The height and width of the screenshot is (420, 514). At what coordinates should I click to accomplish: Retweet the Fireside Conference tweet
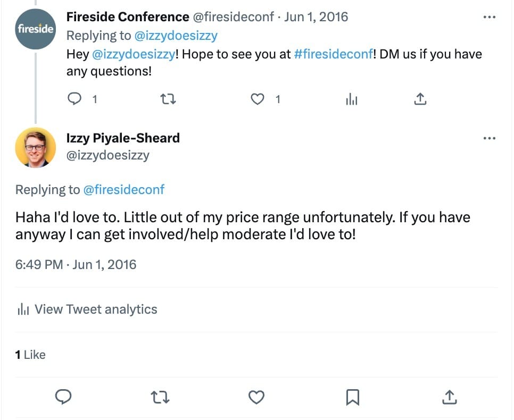tap(168, 99)
